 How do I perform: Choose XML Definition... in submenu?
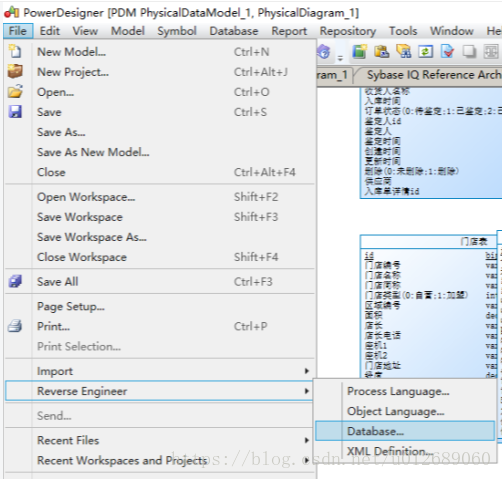405,451
